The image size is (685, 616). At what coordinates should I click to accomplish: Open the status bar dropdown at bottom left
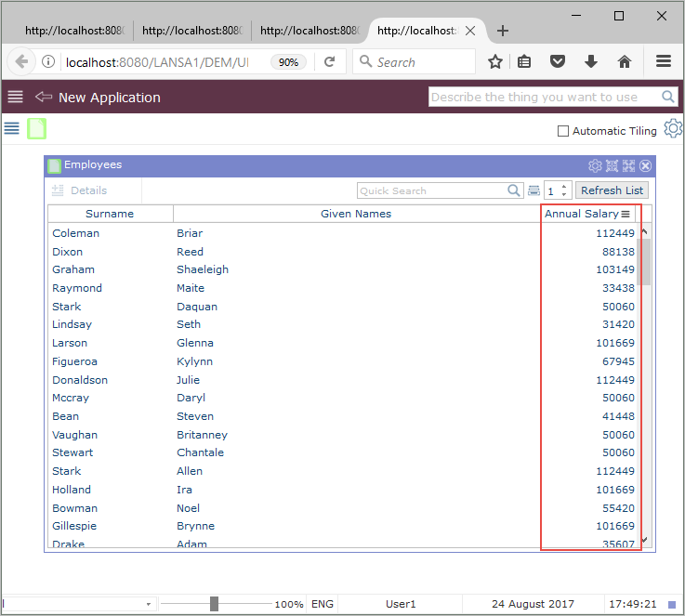149,604
